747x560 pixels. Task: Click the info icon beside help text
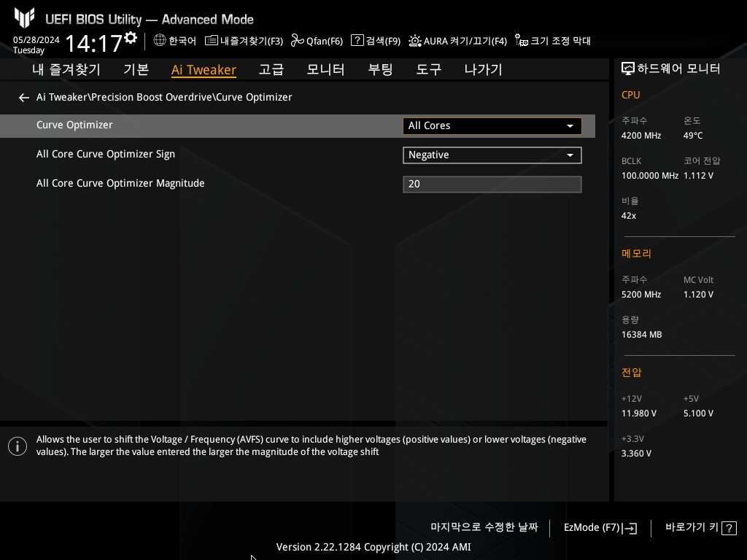[18, 446]
